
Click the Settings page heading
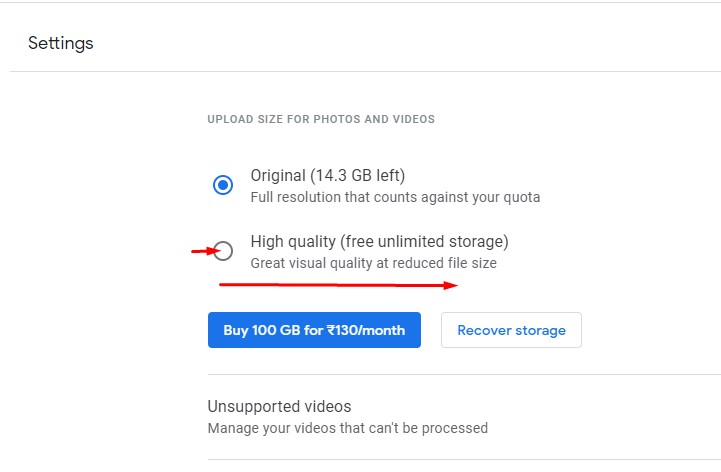61,43
